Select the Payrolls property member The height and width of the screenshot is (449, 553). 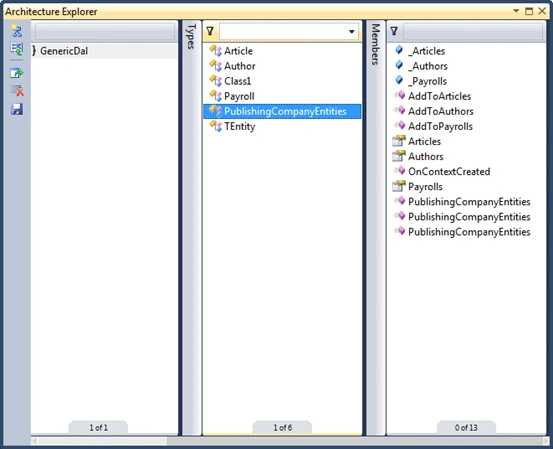[425, 187]
